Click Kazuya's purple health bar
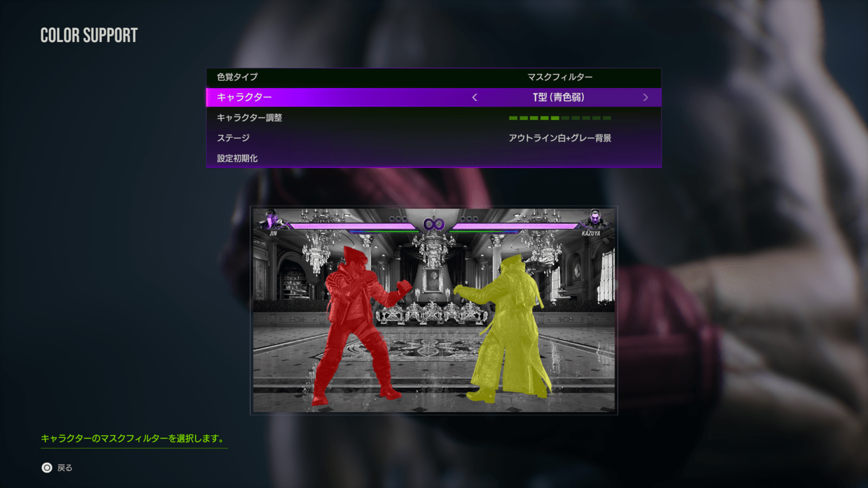Image resolution: width=868 pixels, height=488 pixels. (x=516, y=226)
